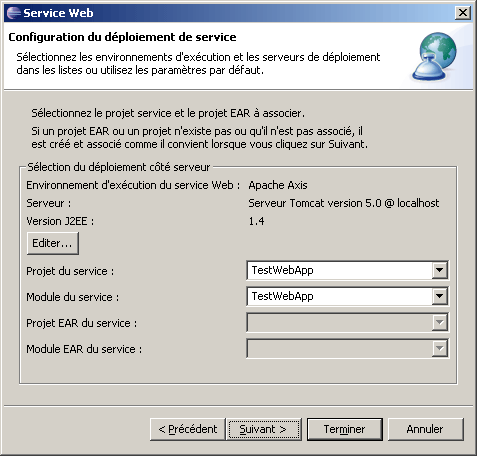Cancel the wizard with Annuler
Screen dimensions: 477x456
[425, 429]
